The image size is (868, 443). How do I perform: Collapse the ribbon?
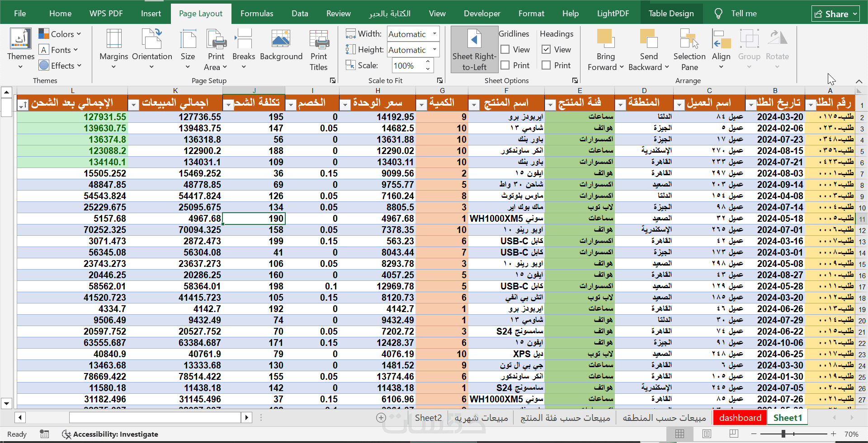(859, 81)
